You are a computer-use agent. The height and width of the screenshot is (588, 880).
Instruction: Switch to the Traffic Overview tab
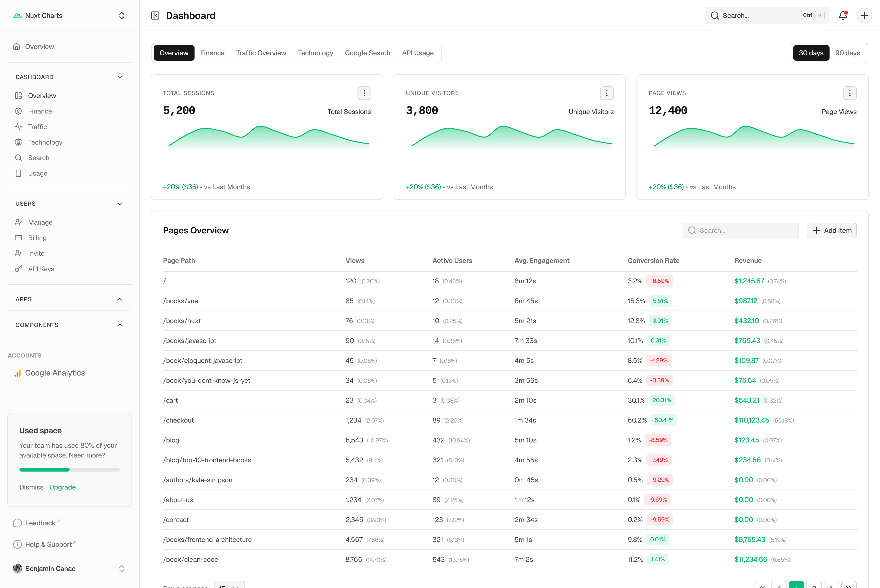tap(261, 53)
